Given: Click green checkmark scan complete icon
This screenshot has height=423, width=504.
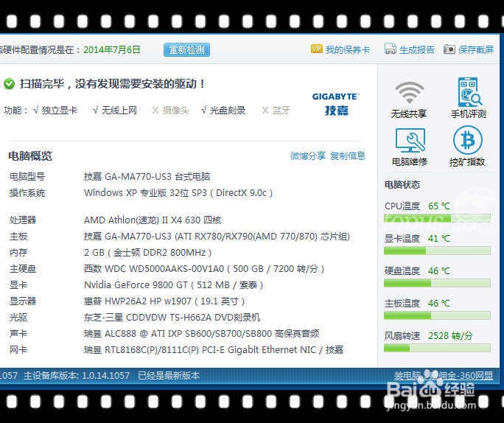Looking at the screenshot, I should [9, 84].
